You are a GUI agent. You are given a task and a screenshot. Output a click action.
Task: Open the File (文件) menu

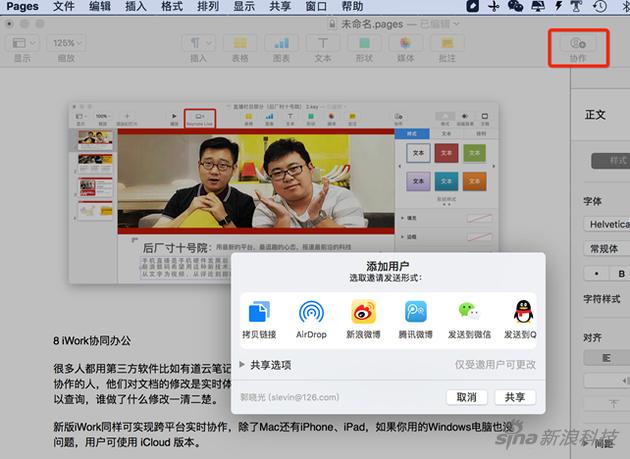coord(63,6)
